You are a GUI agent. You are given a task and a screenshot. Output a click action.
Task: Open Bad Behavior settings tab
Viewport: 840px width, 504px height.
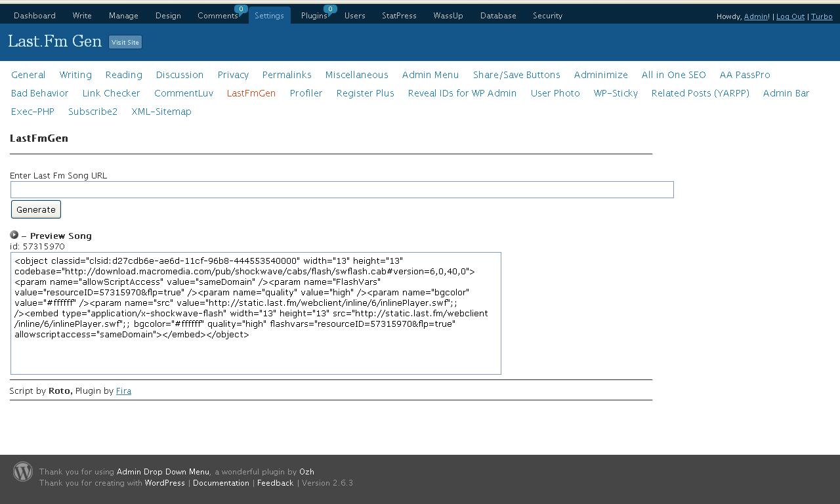click(40, 93)
